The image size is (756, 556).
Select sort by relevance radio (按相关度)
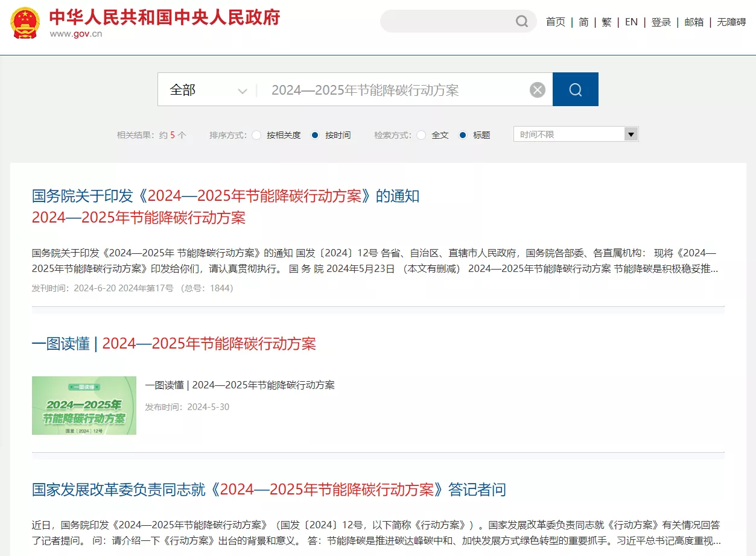(256, 135)
